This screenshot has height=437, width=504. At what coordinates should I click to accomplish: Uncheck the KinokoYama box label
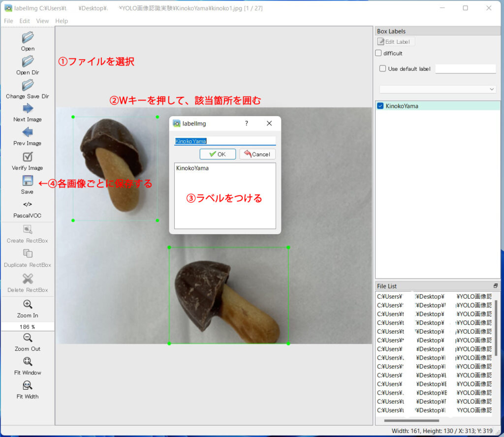point(380,106)
